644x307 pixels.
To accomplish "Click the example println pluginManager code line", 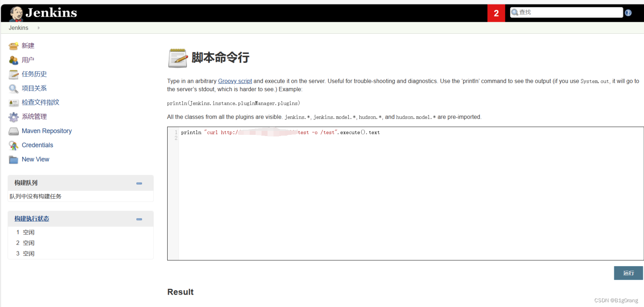I will (x=233, y=103).
